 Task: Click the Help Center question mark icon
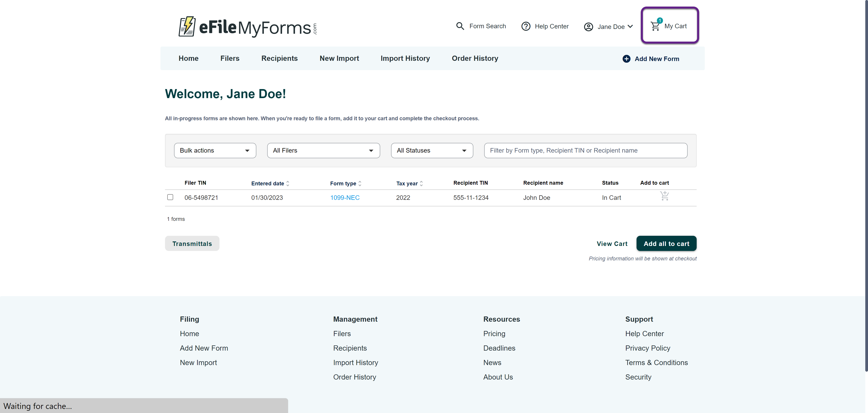526,26
